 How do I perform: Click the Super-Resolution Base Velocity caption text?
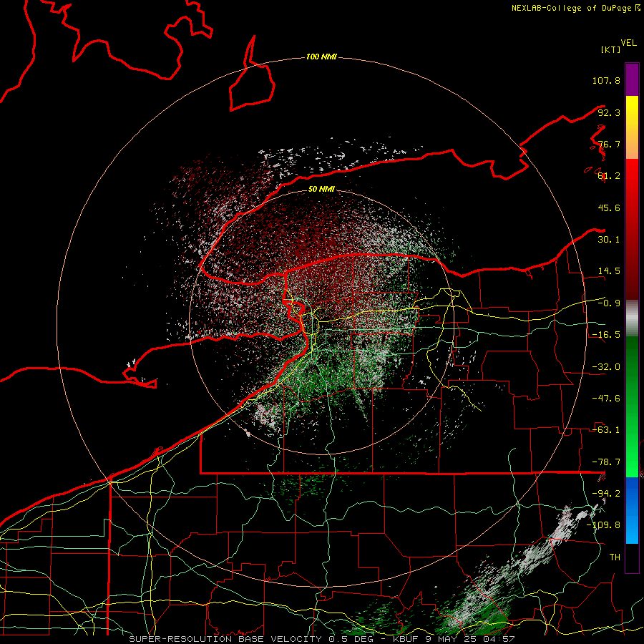[322, 639]
